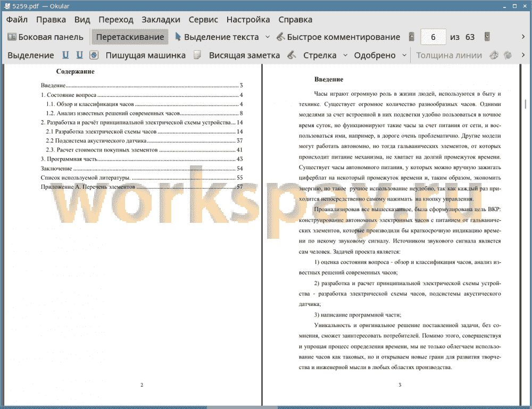Select the Одобрено stamp tool
532x409 pixels.
pyautogui.click(x=375, y=55)
